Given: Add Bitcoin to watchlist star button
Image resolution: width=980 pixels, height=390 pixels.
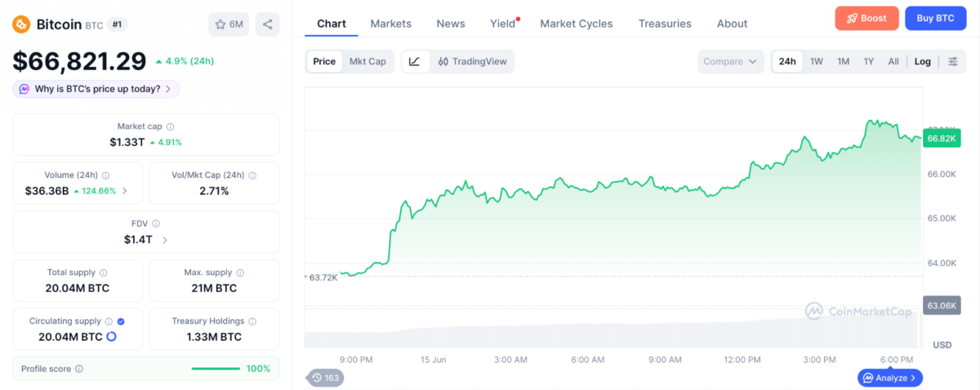Looking at the screenshot, I should 229,24.
